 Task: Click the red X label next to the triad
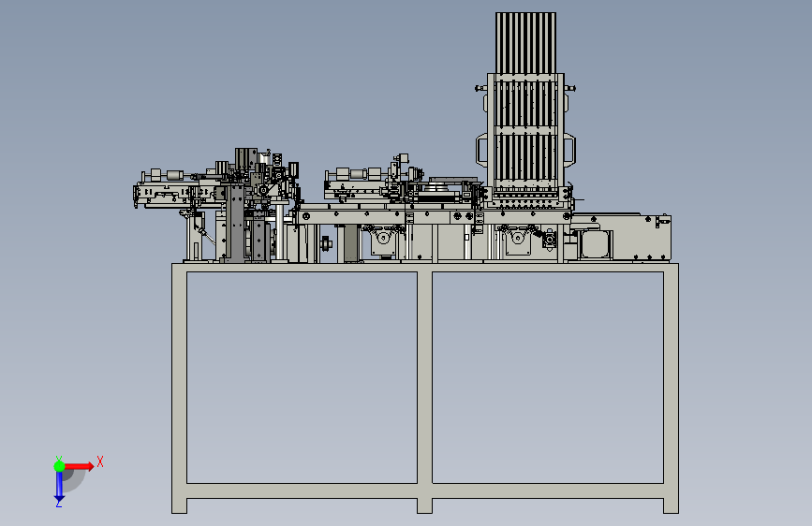[100, 461]
